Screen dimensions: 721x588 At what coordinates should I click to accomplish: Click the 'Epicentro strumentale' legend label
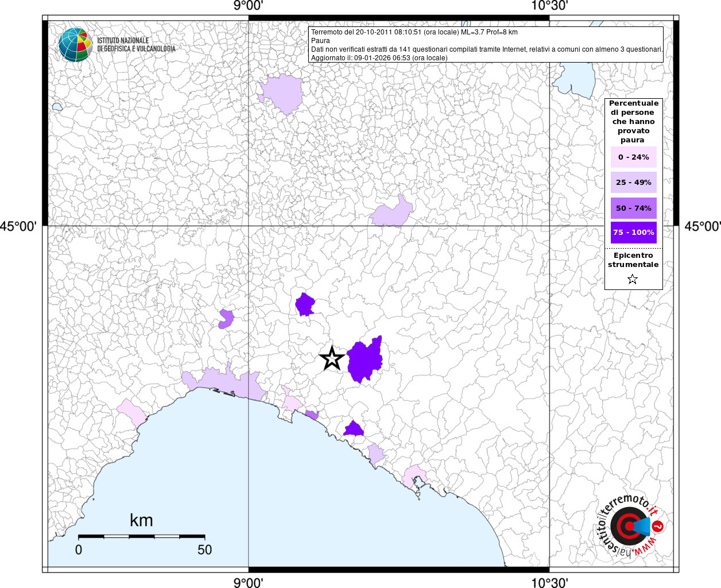coord(633,260)
